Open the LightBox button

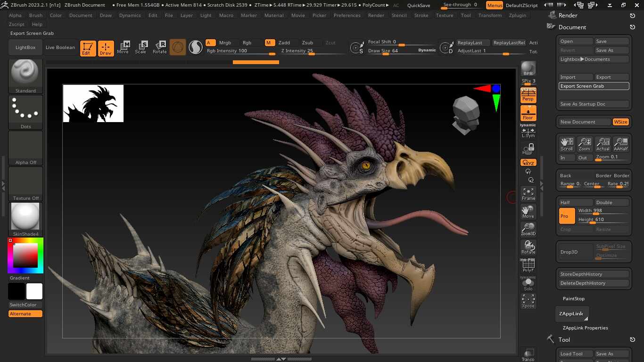(25, 47)
